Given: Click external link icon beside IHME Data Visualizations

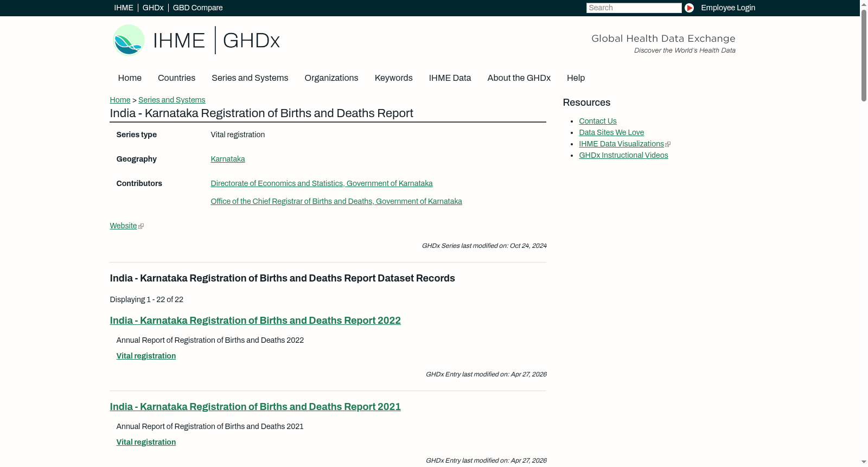Looking at the screenshot, I should [x=668, y=144].
